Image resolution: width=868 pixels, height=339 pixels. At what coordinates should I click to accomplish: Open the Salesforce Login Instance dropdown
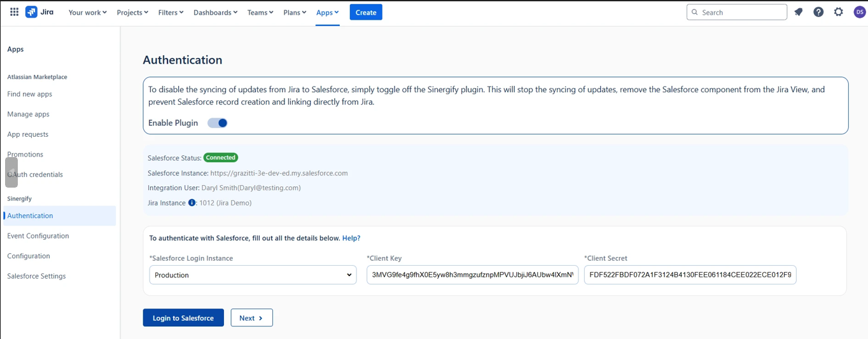(253, 275)
